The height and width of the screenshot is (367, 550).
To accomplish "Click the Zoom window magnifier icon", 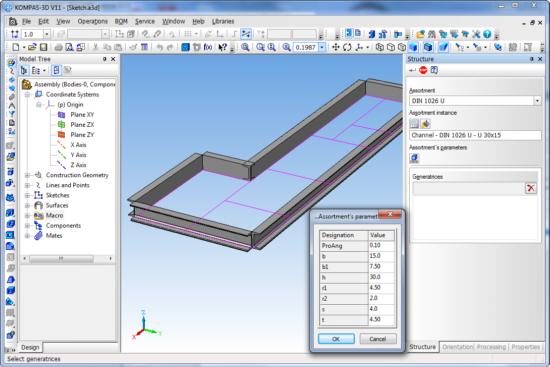I will pos(245,47).
